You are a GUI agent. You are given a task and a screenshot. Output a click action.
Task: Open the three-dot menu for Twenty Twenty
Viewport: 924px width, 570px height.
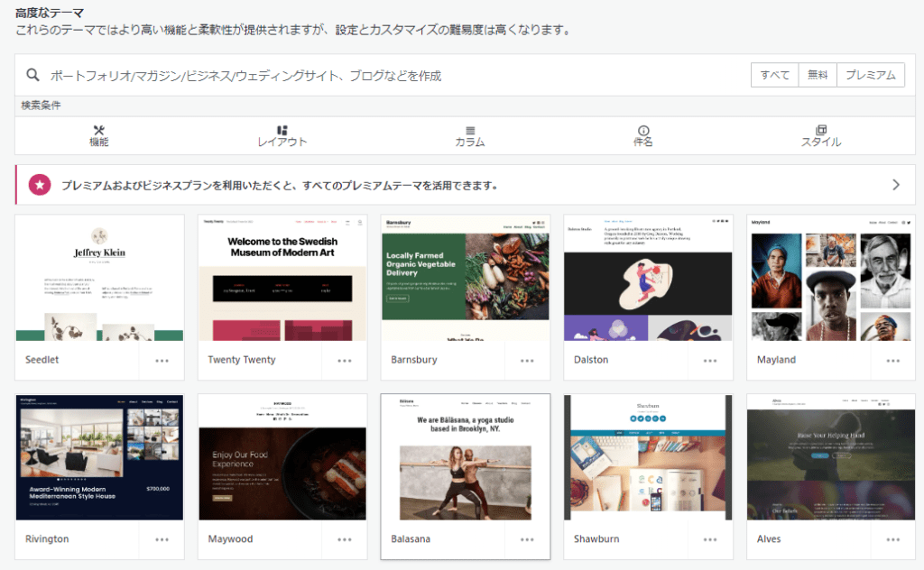pyautogui.click(x=345, y=361)
